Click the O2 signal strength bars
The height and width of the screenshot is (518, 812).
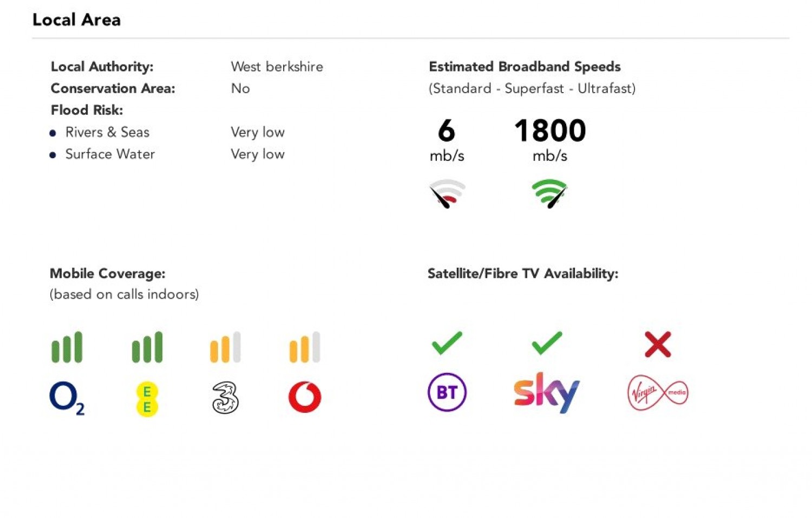pyautogui.click(x=67, y=347)
